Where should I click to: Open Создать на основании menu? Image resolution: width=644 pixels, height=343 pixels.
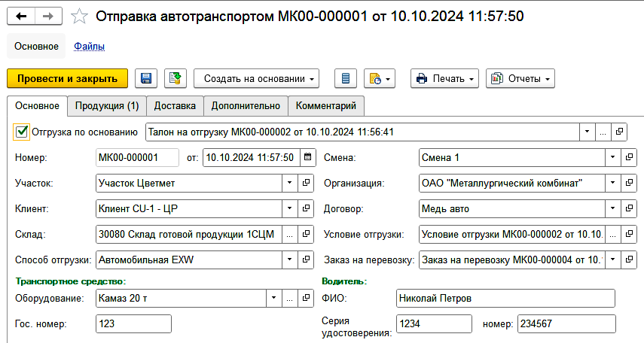(256, 78)
